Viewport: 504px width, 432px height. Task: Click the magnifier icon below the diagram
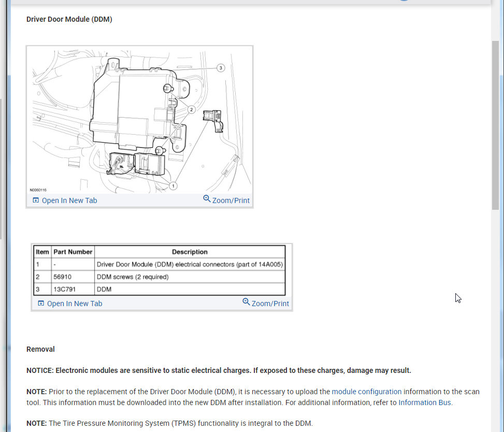207,199
